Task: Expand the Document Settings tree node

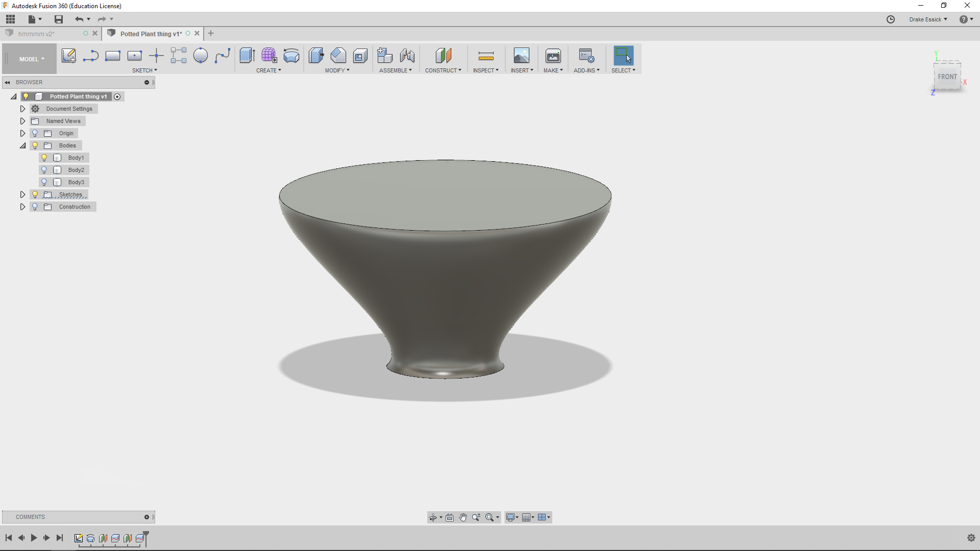Action: pos(22,109)
